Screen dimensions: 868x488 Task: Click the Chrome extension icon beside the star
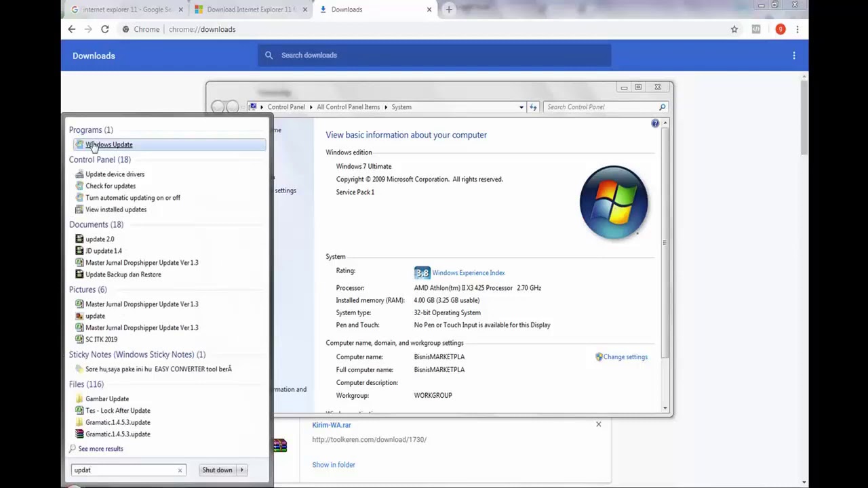pos(756,29)
